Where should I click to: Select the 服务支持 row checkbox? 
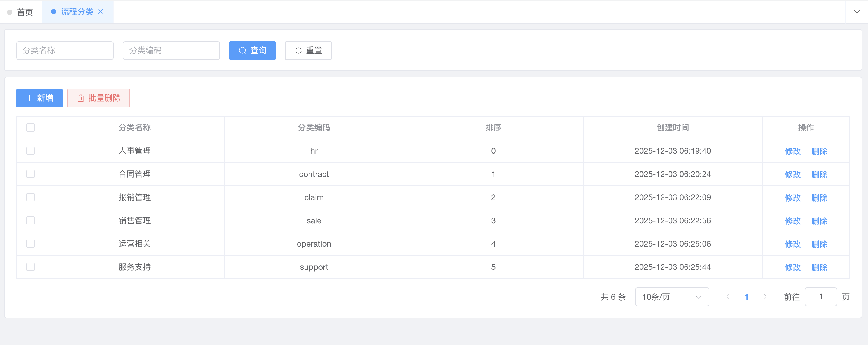coord(31,267)
